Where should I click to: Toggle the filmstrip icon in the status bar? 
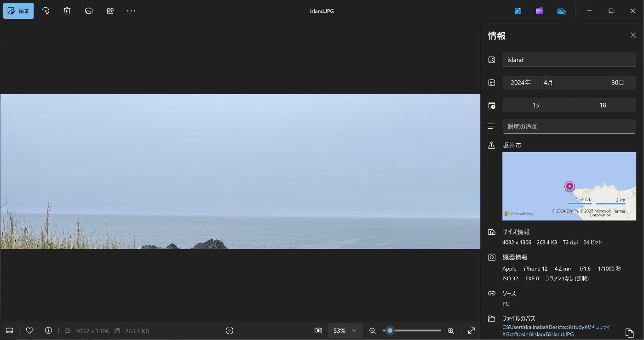(10, 330)
